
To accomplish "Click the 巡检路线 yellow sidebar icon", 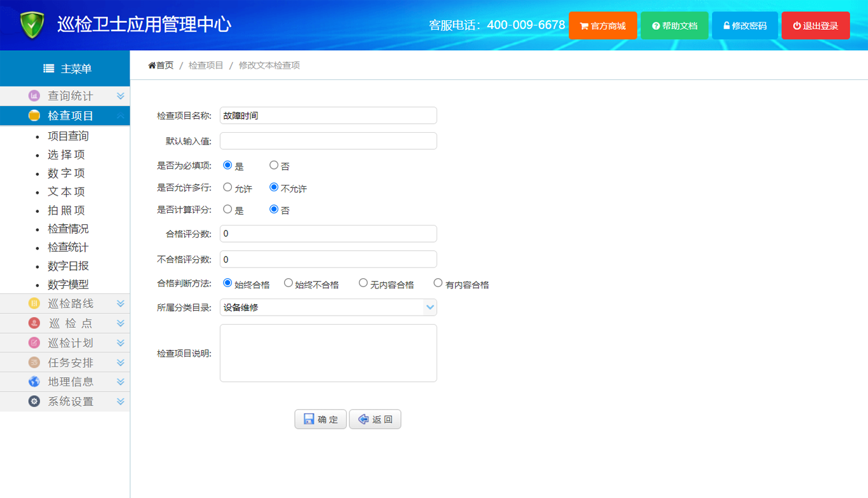I will [x=34, y=304].
